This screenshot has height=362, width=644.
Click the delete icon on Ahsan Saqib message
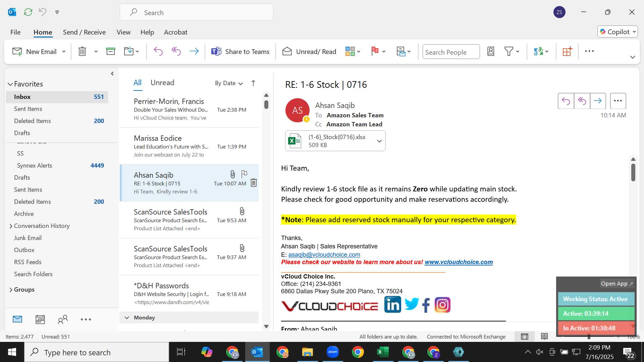click(x=254, y=183)
